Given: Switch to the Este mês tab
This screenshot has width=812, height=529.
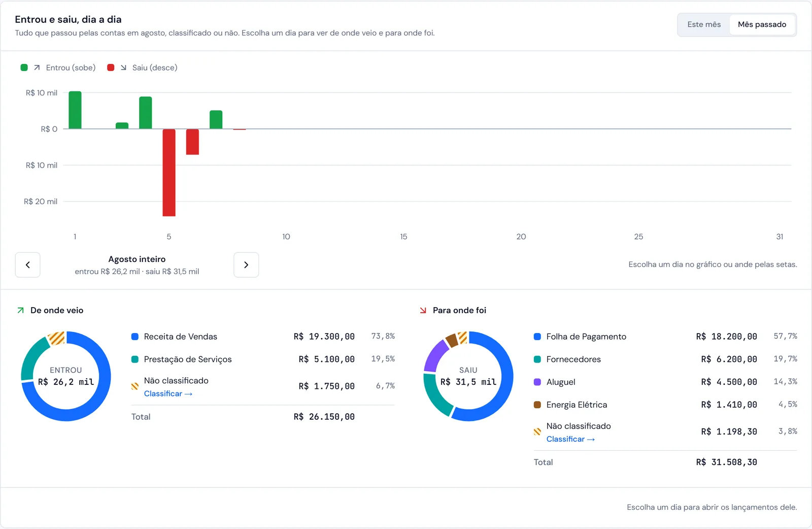Looking at the screenshot, I should [x=704, y=24].
